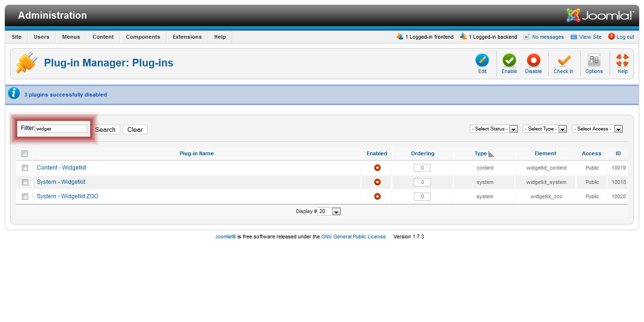Open the Content - Widgetkit plugin link
The height and width of the screenshot is (322, 644).
[62, 168]
